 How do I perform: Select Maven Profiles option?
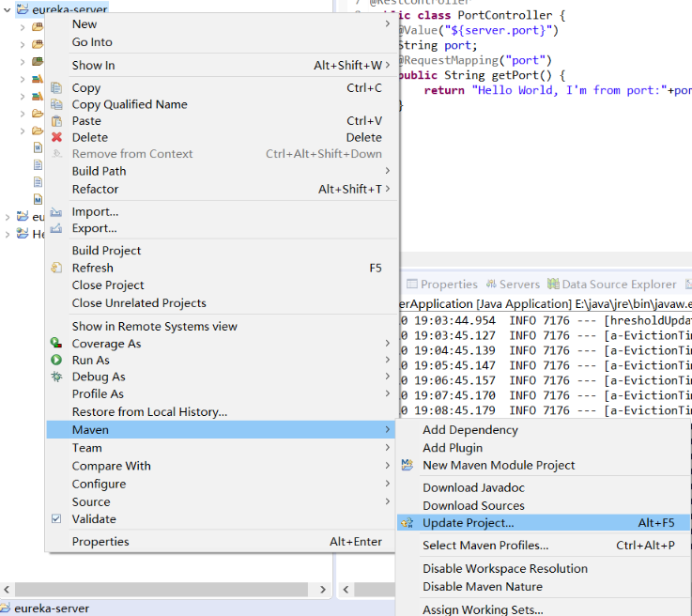[x=544, y=546]
